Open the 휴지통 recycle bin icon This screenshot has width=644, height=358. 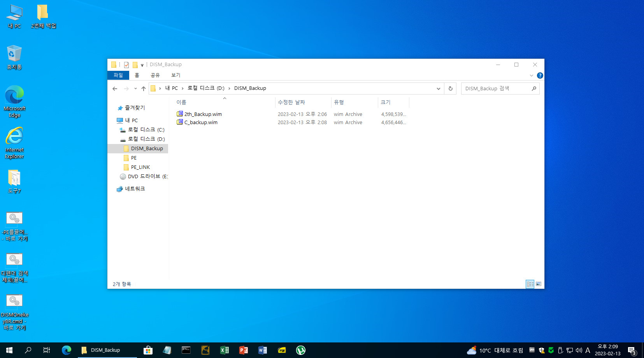pos(14,57)
